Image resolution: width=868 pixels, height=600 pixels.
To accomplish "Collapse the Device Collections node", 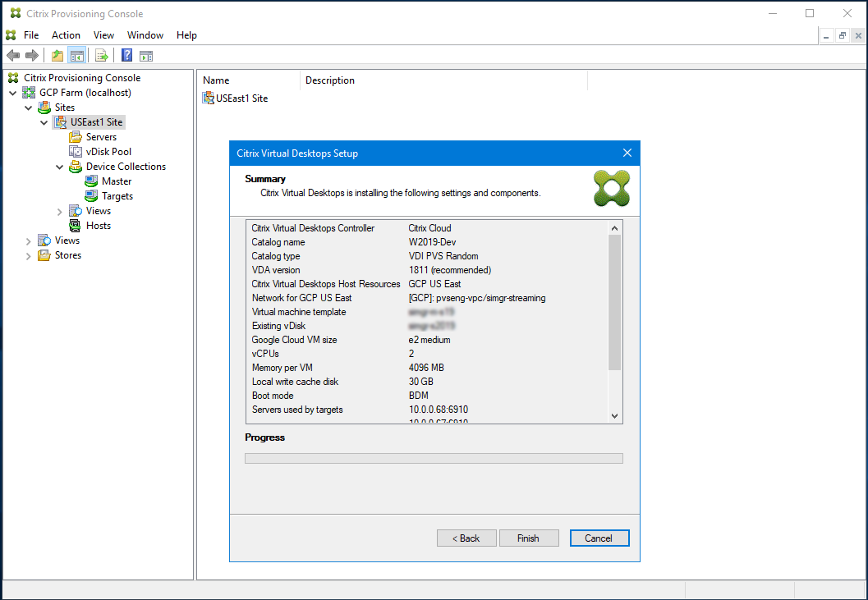I will (x=59, y=166).
